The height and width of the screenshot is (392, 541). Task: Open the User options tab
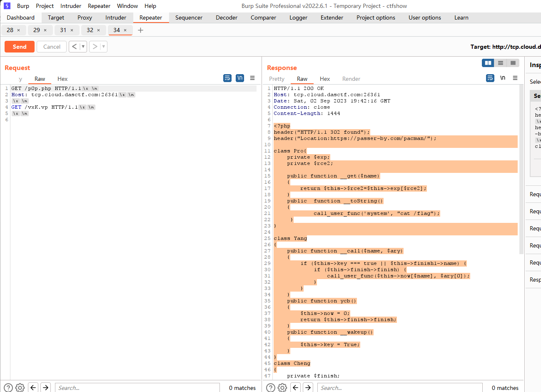(x=425, y=17)
